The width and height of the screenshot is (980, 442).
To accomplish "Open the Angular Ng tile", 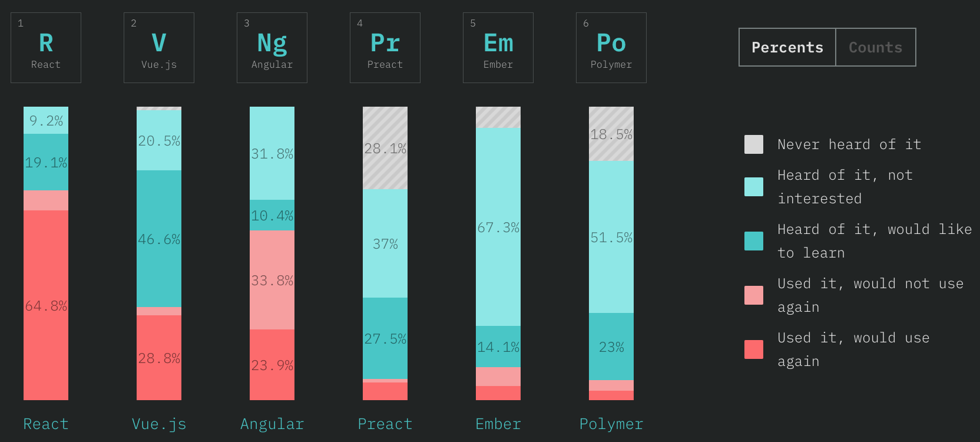I will (x=272, y=48).
